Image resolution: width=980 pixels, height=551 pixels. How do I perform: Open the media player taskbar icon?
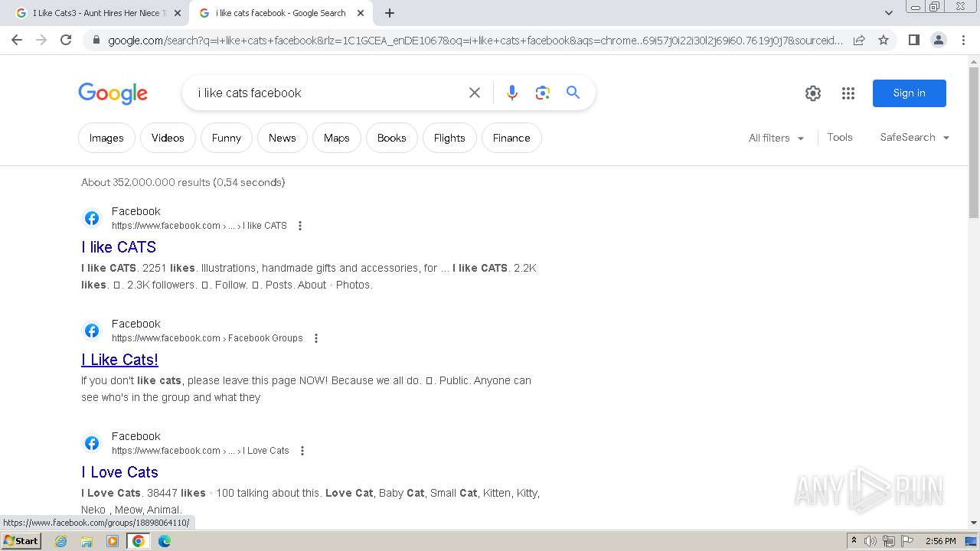click(x=113, y=541)
